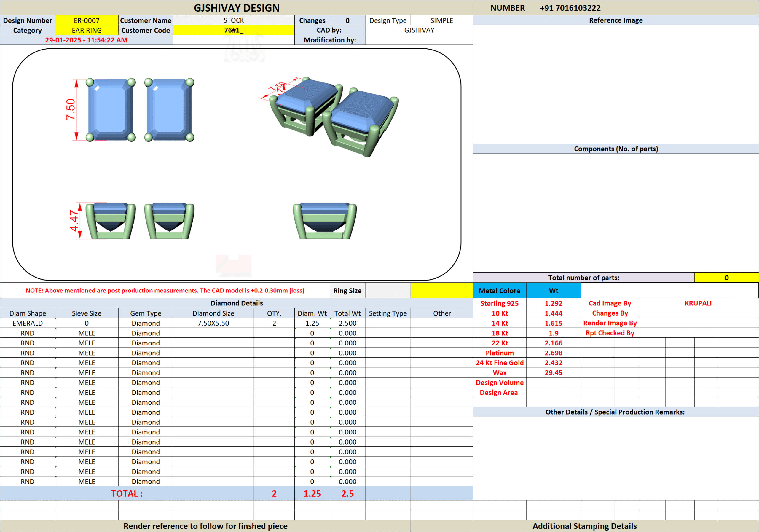Select the ER-0007 design number cell

click(x=87, y=20)
